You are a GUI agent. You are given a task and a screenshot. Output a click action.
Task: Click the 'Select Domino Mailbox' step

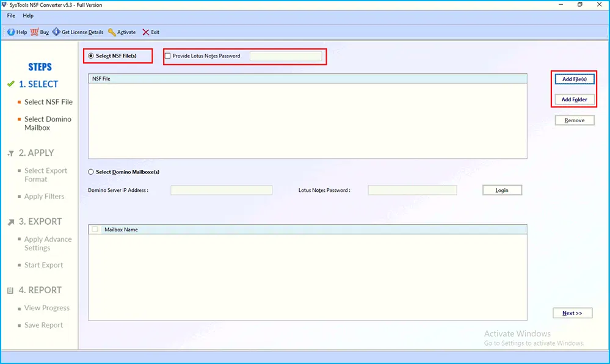[48, 123]
